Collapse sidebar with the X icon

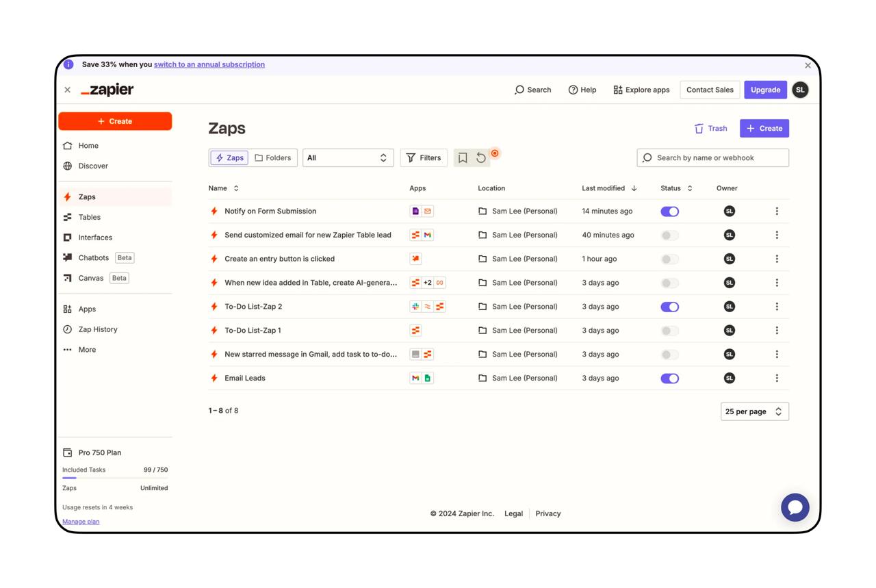[x=67, y=90]
